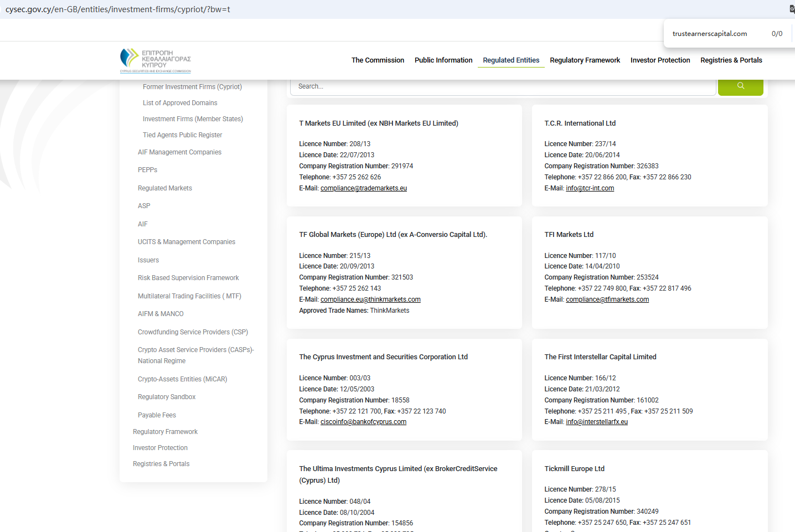Open Former Investment Firms (Cypriot) sidebar link
Image resolution: width=795 pixels, height=532 pixels.
192,87
